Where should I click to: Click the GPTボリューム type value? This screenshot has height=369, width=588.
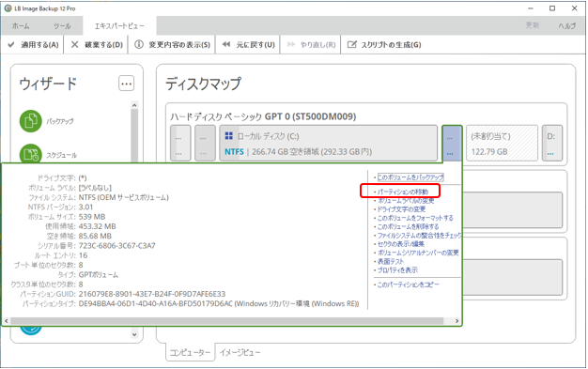(99, 275)
